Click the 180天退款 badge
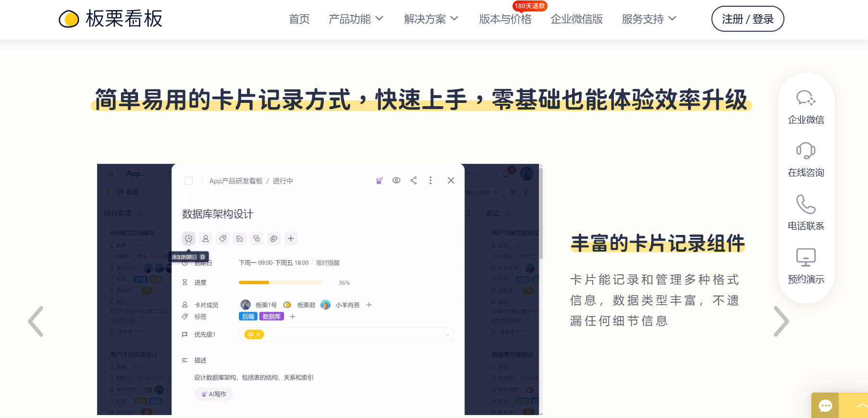Viewport: 868px width, 418px height. coord(530,6)
